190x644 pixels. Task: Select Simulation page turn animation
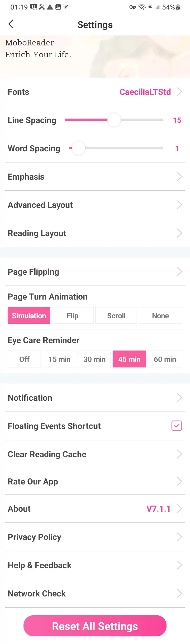point(28,315)
